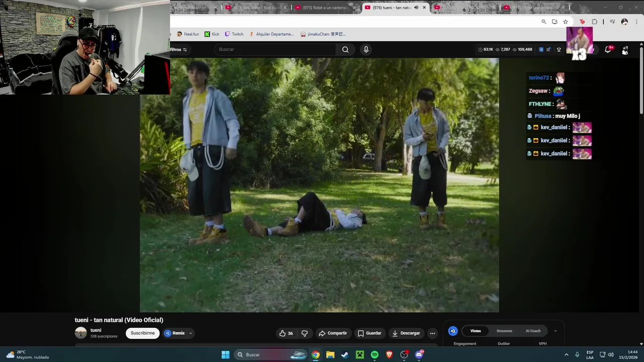Open more actions ellipsis below video

432,333
